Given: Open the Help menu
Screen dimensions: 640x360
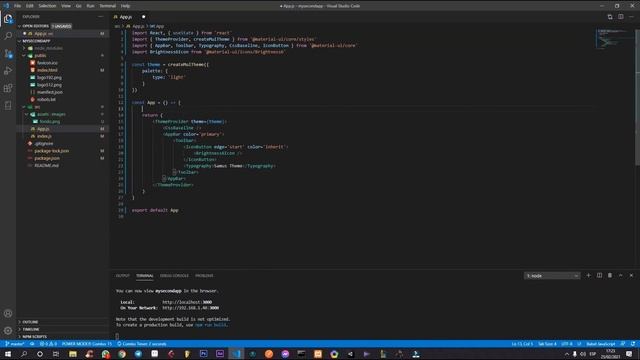Looking at the screenshot, I should (x=125, y=6).
